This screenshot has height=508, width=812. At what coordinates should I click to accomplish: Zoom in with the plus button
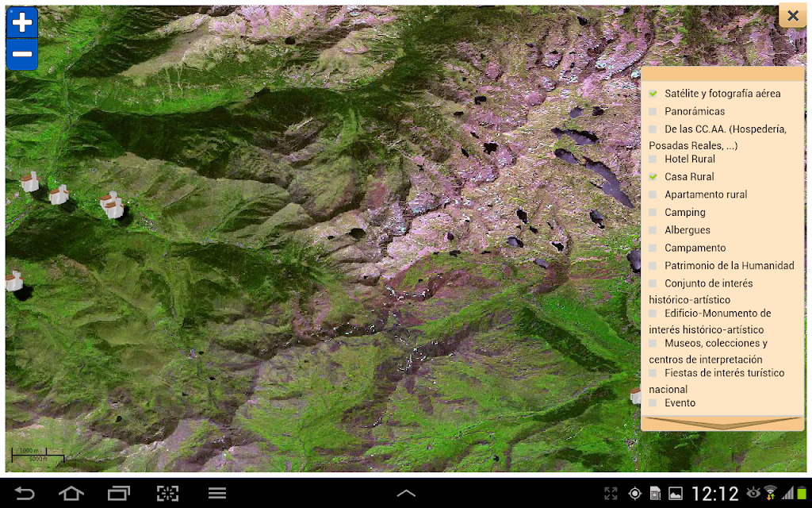point(22,22)
